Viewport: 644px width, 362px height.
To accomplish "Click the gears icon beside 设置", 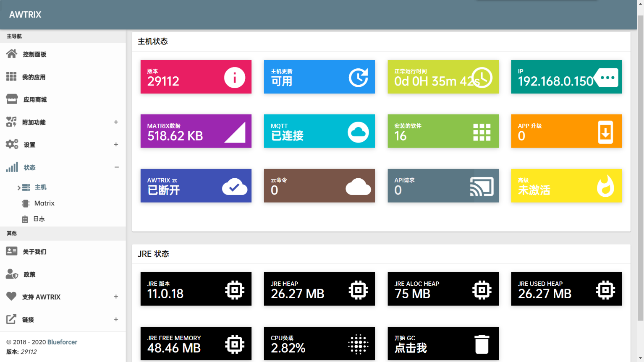I will coord(12,144).
